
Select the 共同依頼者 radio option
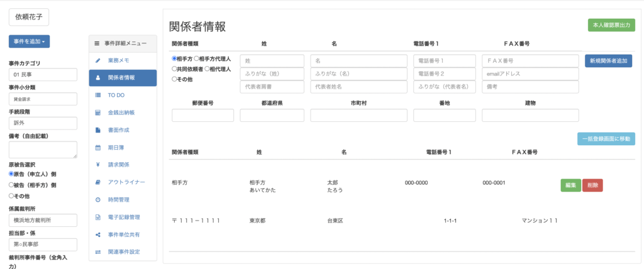tap(174, 69)
